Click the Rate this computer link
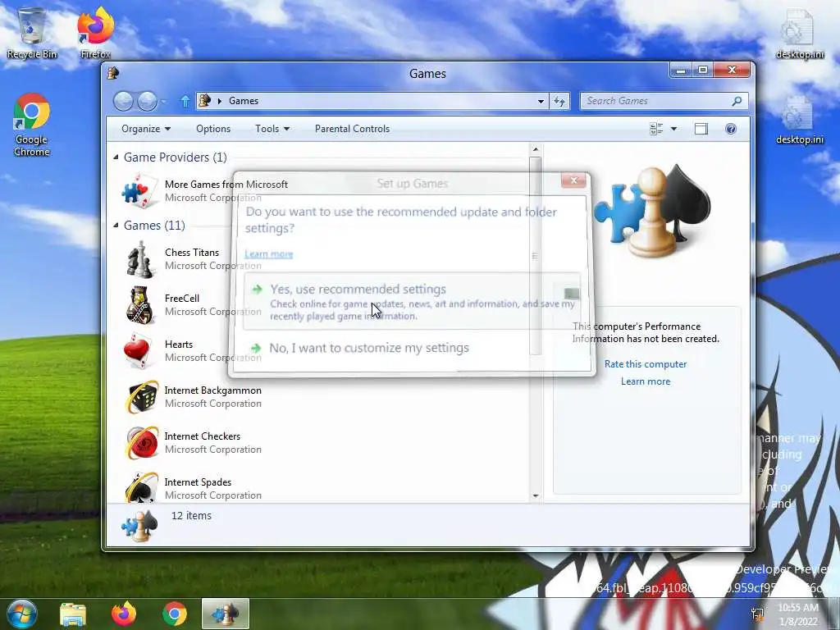 (646, 363)
